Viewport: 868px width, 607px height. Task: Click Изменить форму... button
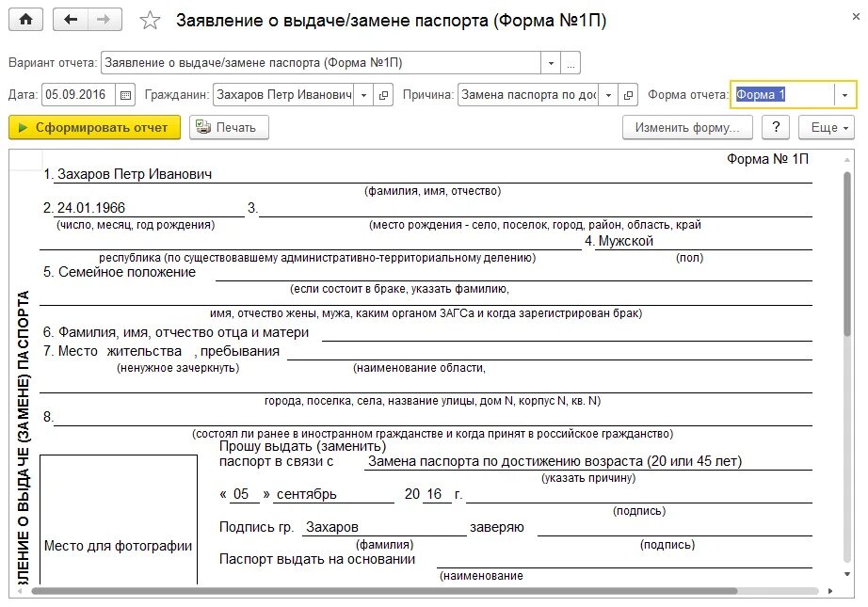pyautogui.click(x=687, y=127)
